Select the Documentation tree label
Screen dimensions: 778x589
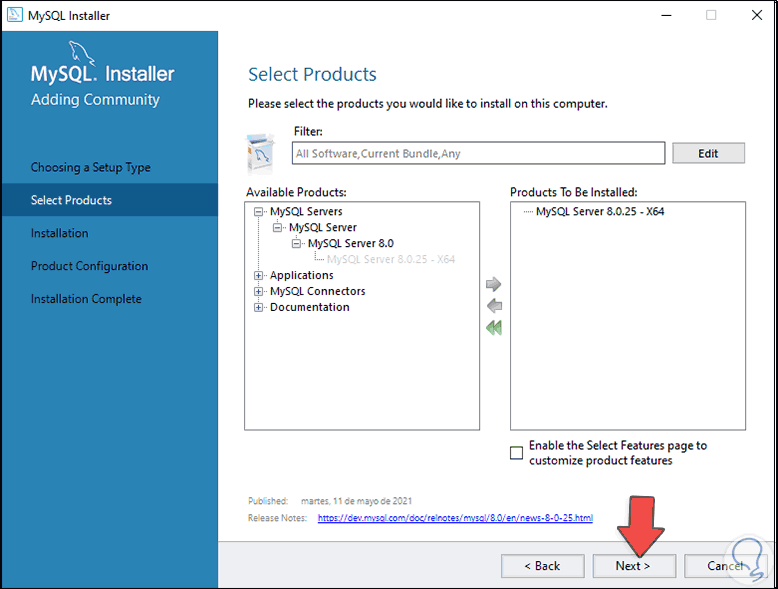point(310,307)
